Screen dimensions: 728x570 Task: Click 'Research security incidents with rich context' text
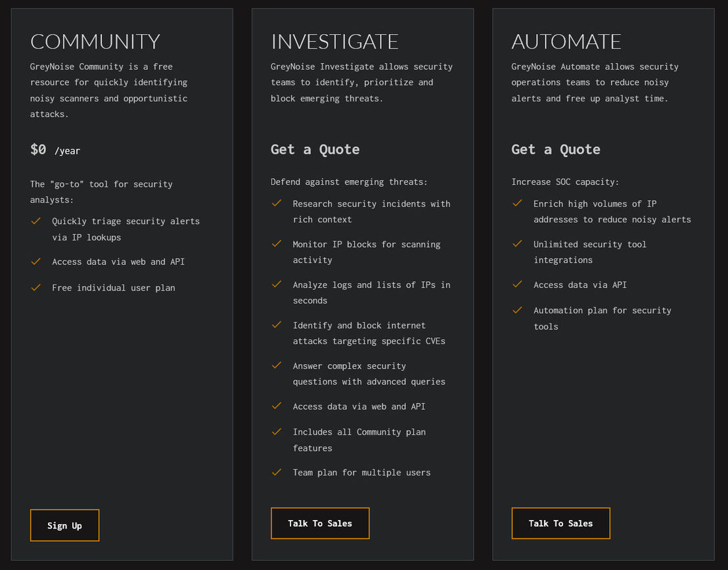pyautogui.click(x=371, y=212)
